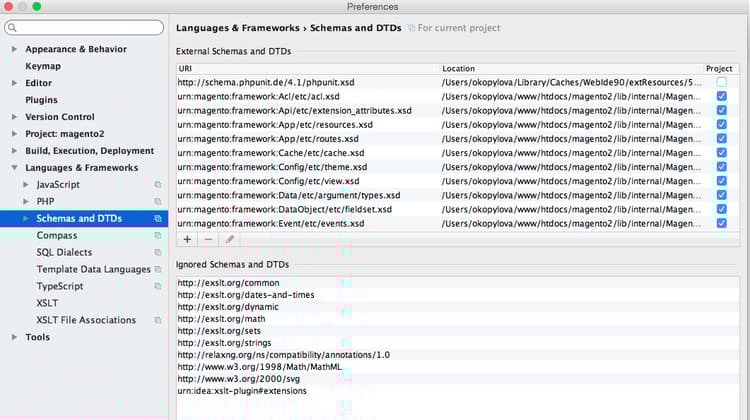Enable Project checkbox for phpunit.xsd schema
This screenshot has width=750, height=420.
[722, 82]
